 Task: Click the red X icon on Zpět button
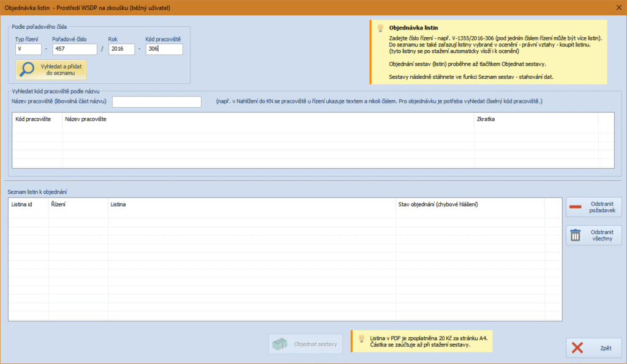coord(577,347)
